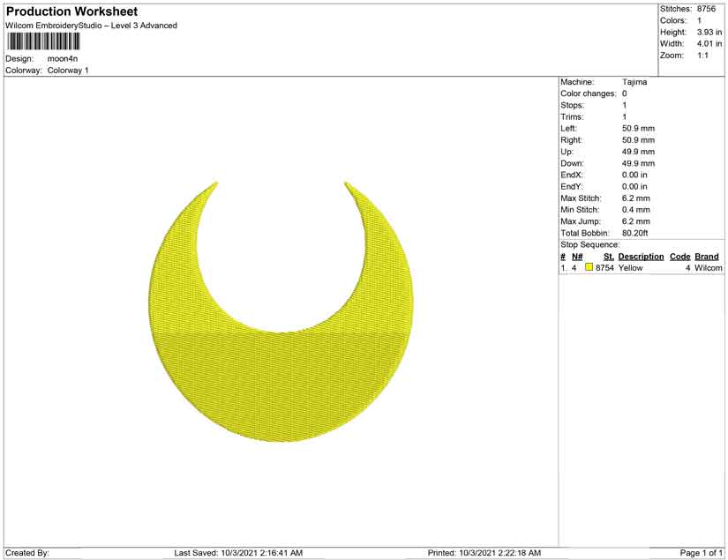
Task: Click the 'Page 1 of 1' indicator
Action: (x=701, y=553)
